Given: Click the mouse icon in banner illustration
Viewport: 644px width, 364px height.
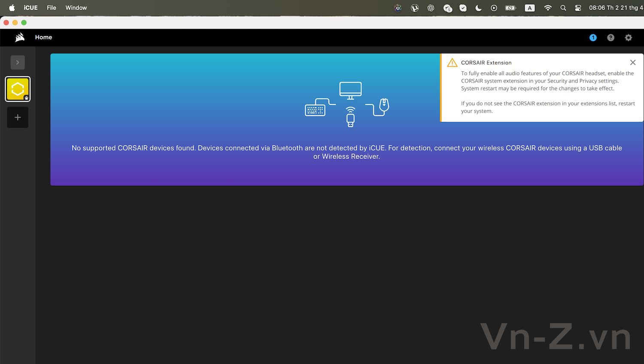Looking at the screenshot, I should pyautogui.click(x=384, y=104).
